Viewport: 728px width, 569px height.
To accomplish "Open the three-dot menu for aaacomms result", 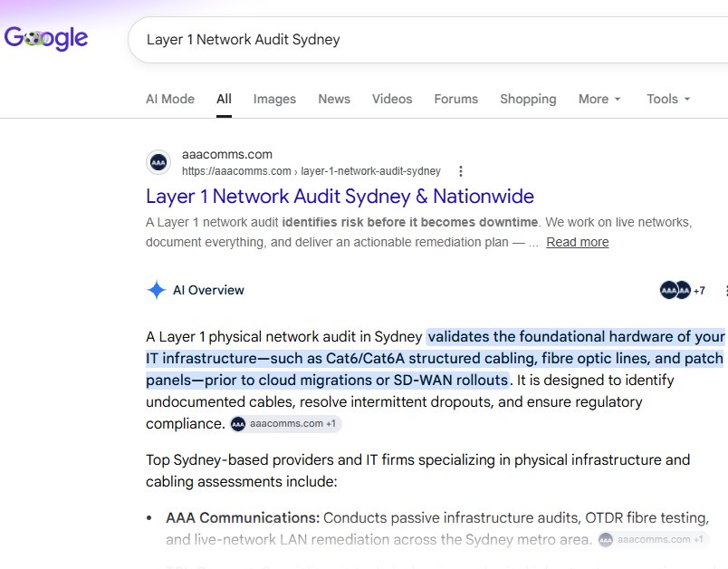I will click(461, 171).
